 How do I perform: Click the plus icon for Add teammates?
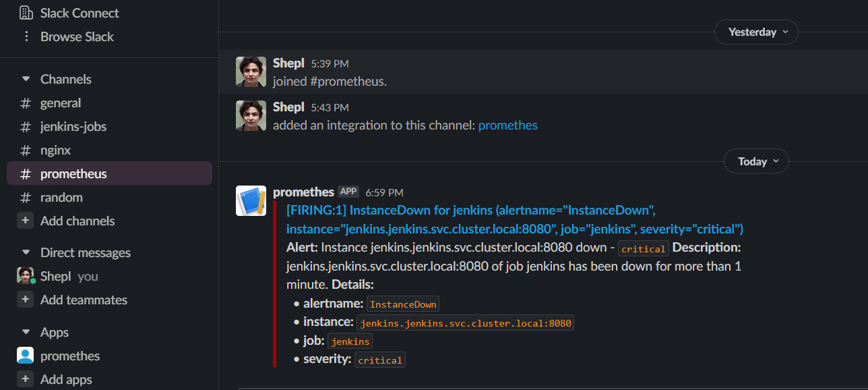[x=25, y=300]
